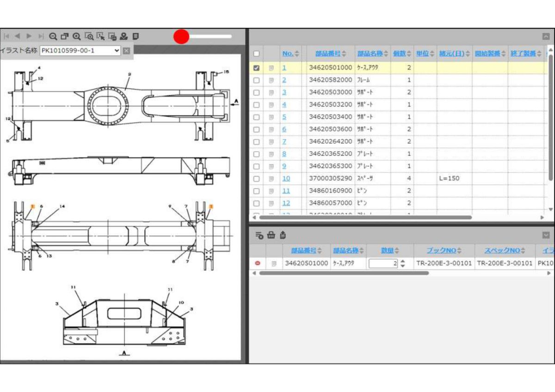Sort the cart table by スペックNO column
Screen dimensions: 555x392
(505, 251)
